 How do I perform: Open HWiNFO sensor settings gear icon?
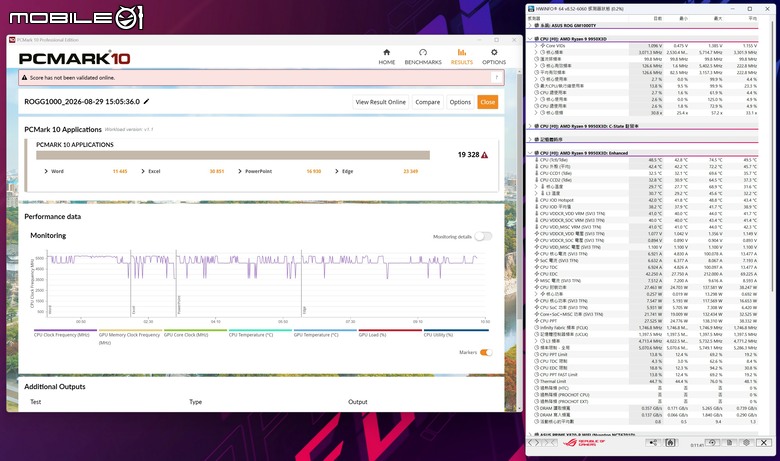(746, 443)
